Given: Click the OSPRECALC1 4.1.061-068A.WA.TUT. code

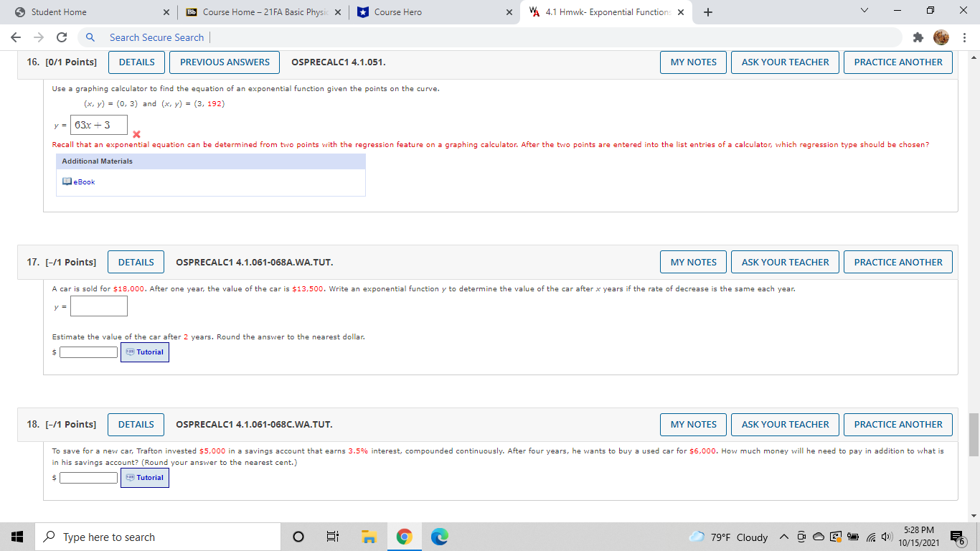Looking at the screenshot, I should click(x=254, y=262).
